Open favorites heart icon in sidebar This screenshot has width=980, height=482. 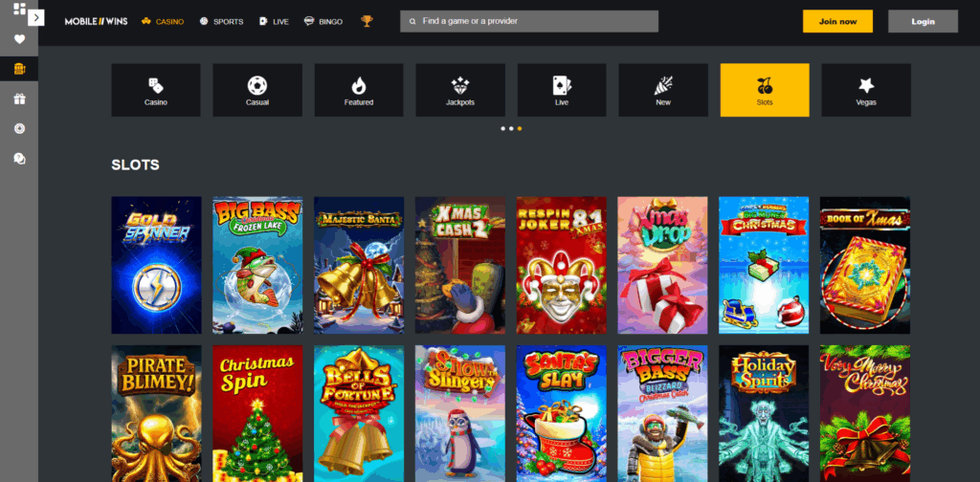19,39
